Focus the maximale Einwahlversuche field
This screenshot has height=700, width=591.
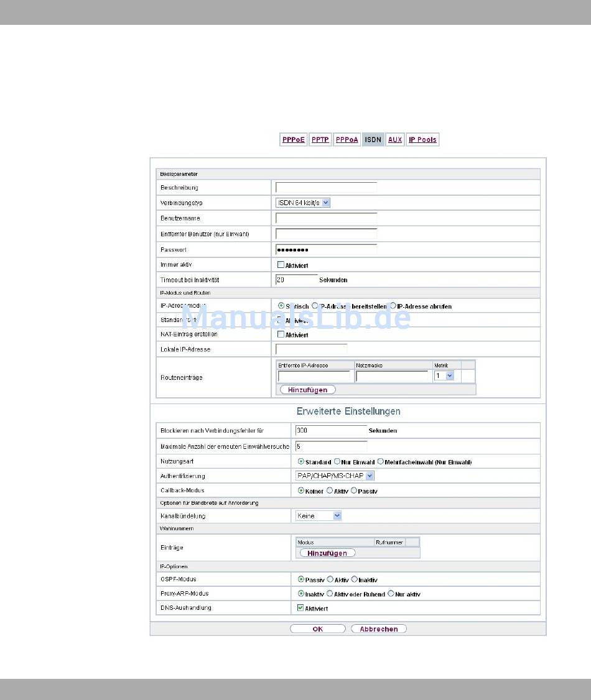coord(331,446)
